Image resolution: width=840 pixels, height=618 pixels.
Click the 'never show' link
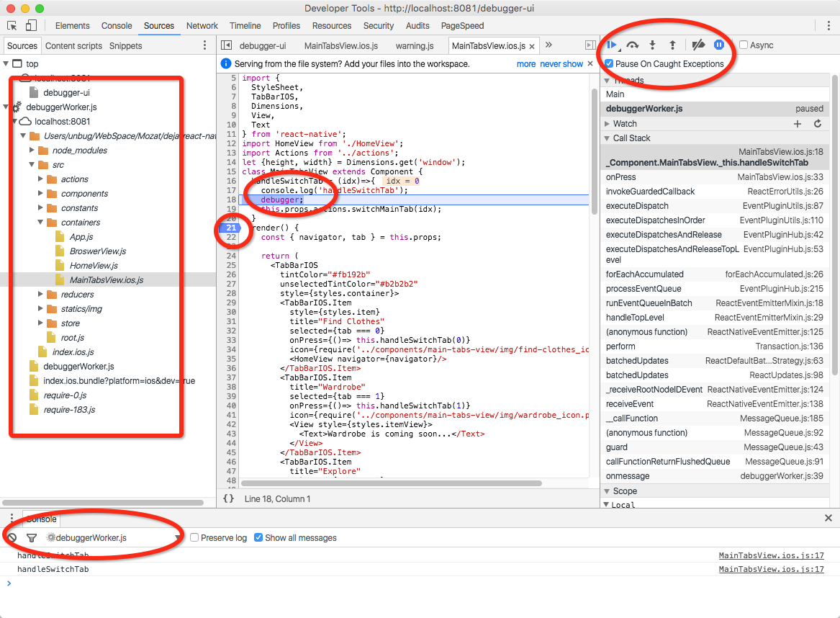561,64
